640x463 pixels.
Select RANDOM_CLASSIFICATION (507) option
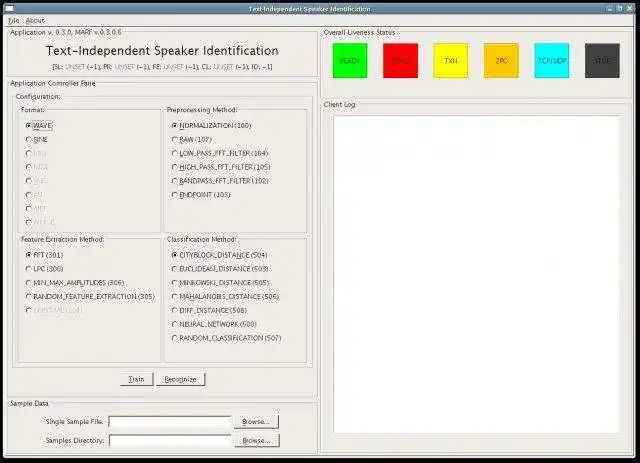pos(227,338)
